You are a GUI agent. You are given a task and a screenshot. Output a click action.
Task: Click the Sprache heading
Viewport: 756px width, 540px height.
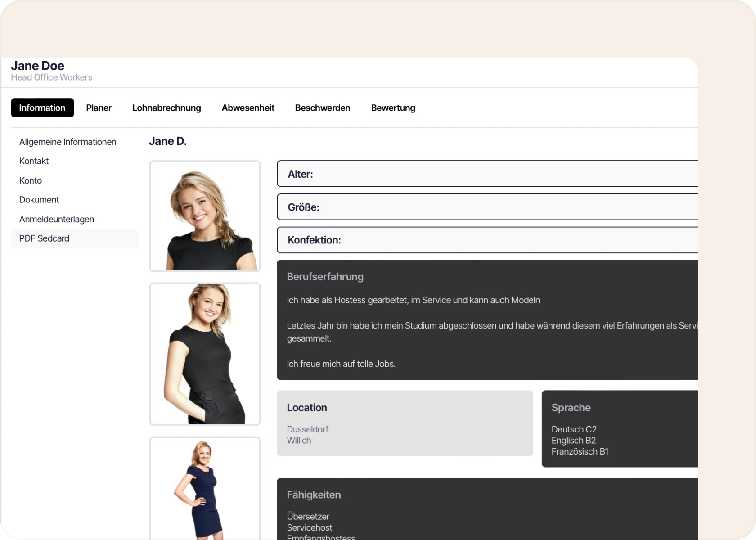point(571,408)
